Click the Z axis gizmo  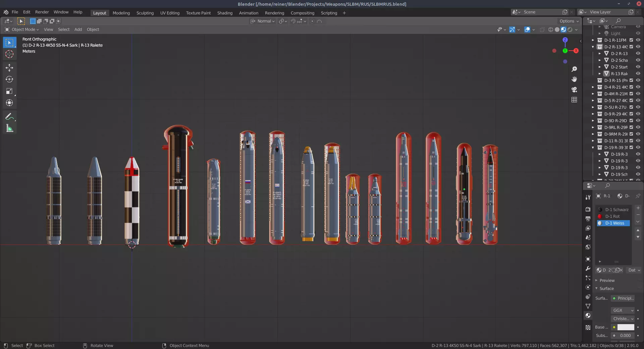click(565, 40)
